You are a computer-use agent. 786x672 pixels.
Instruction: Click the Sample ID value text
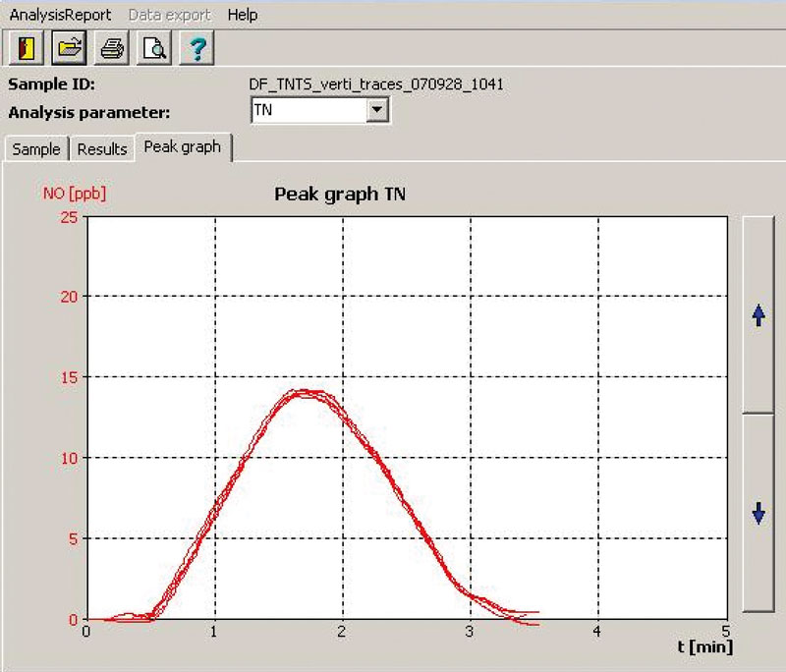click(x=376, y=84)
